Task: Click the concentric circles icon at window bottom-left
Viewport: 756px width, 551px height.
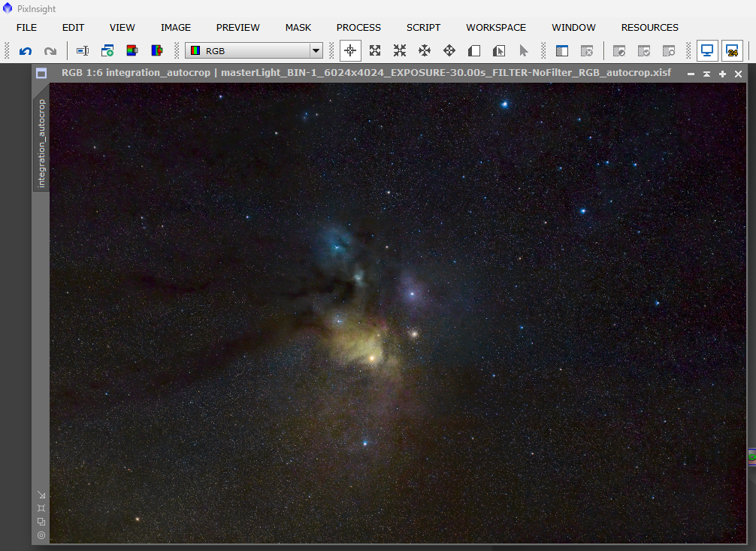Action: pos(41,535)
